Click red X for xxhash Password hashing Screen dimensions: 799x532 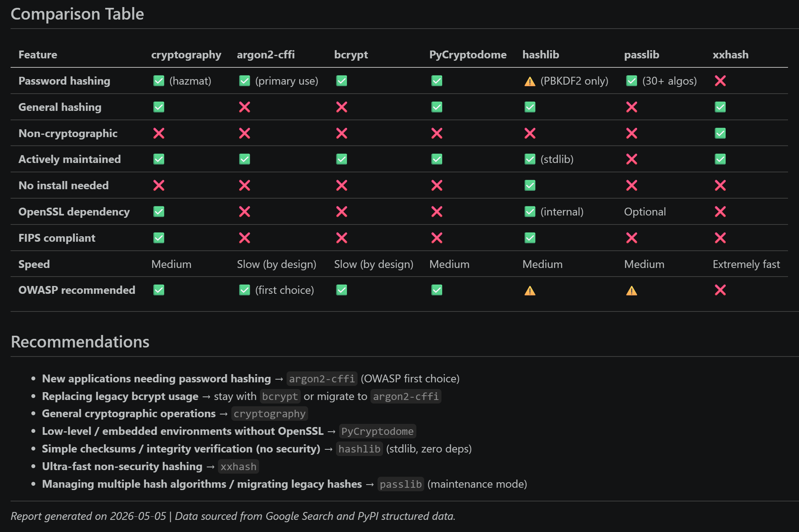(720, 81)
